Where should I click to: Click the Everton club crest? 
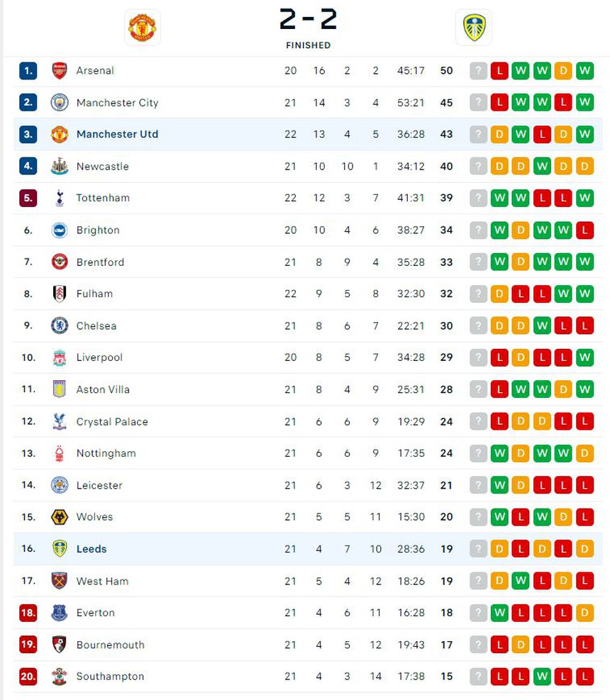coord(60,613)
